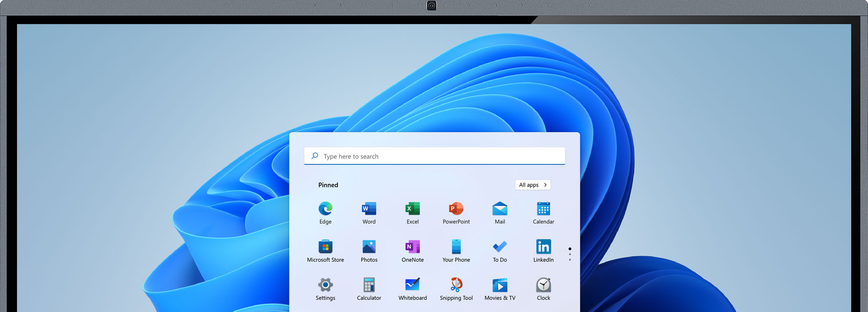Image resolution: width=868 pixels, height=312 pixels.
Task: Launch Microsoft Store
Action: pos(325,251)
